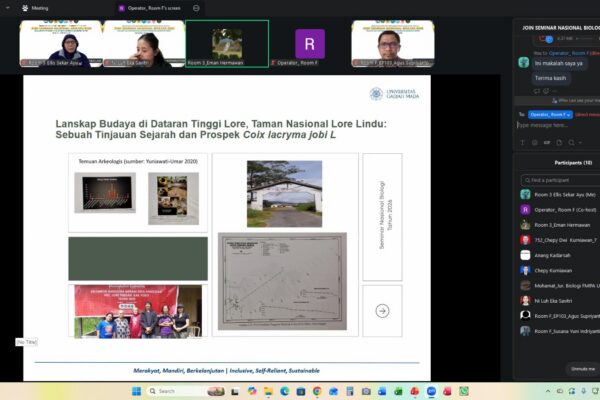Click 'Who can see your messages' link
The height and width of the screenshot is (400, 600).
[x=576, y=101]
